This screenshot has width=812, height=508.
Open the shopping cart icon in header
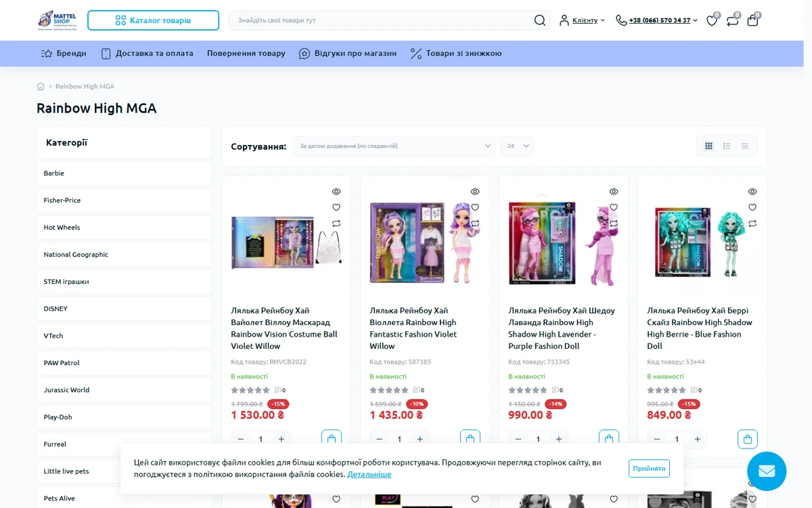click(x=752, y=21)
